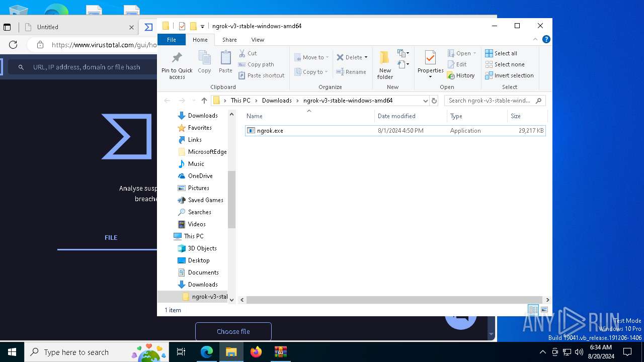Switch to details view layout
Image resolution: width=644 pixels, height=362 pixels.
pyautogui.click(x=533, y=310)
